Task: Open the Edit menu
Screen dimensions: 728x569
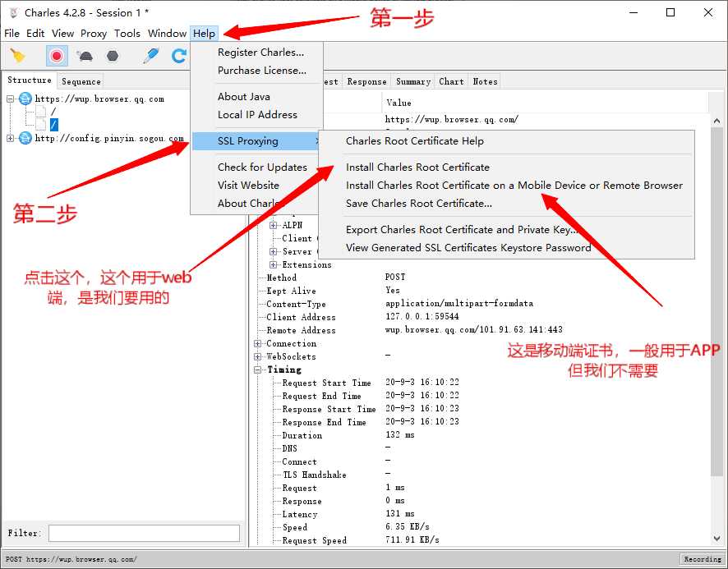Action: (x=35, y=33)
